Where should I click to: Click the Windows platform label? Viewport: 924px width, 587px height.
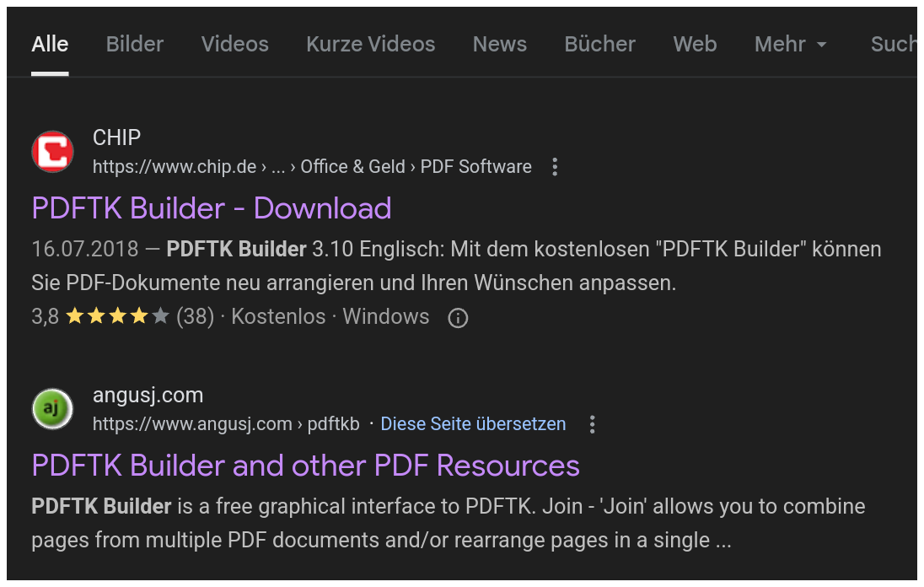pyautogui.click(x=386, y=316)
